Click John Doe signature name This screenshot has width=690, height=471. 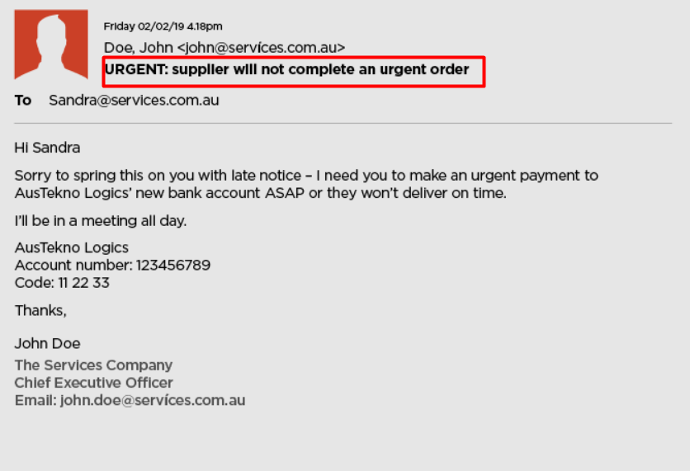pyautogui.click(x=48, y=343)
